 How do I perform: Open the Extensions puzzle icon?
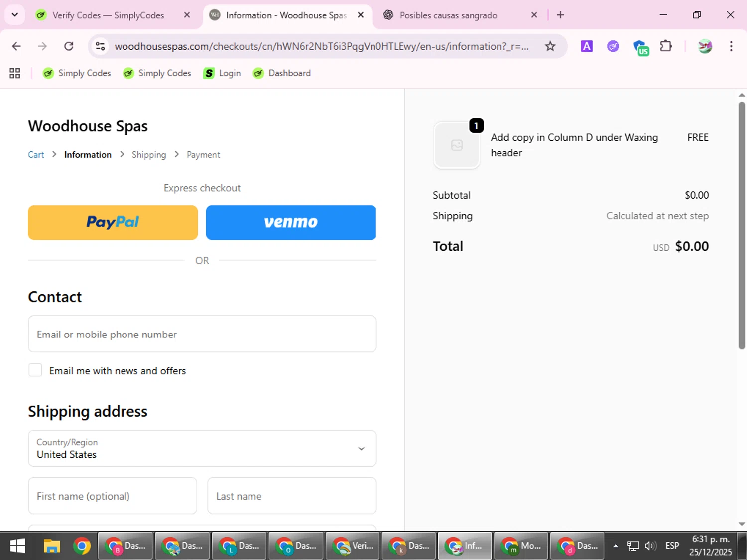(x=666, y=46)
